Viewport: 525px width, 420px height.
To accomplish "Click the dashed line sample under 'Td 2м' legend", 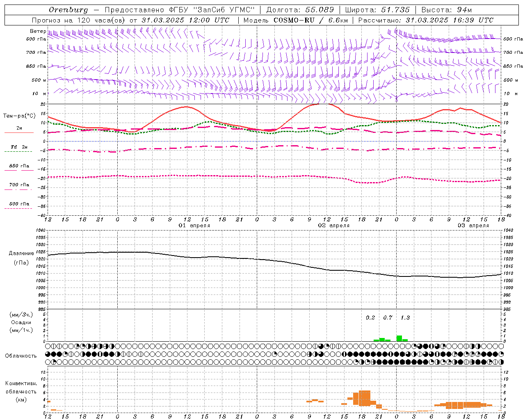I will (x=19, y=151).
